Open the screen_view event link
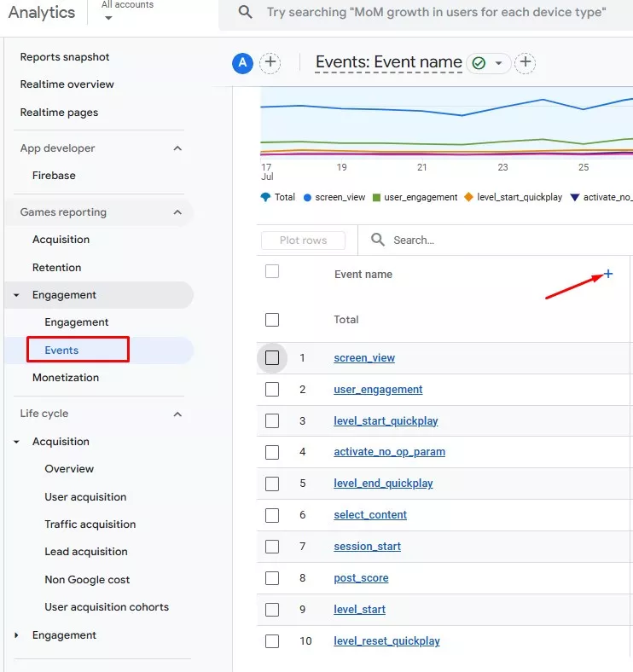This screenshot has height=672, width=633. click(x=364, y=358)
